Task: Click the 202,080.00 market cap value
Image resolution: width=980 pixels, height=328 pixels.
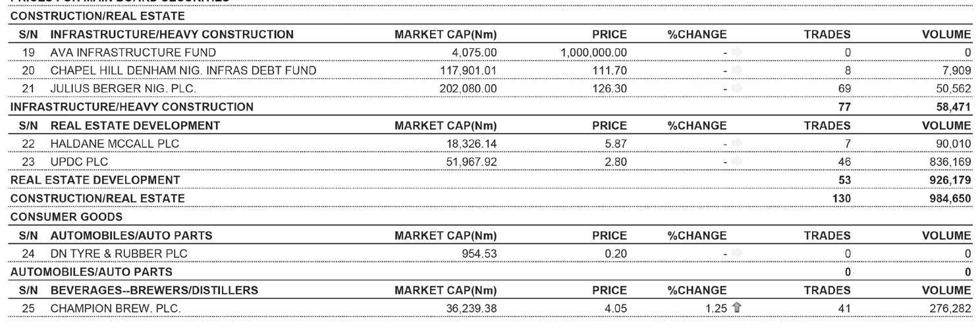Action: pyautogui.click(x=468, y=88)
